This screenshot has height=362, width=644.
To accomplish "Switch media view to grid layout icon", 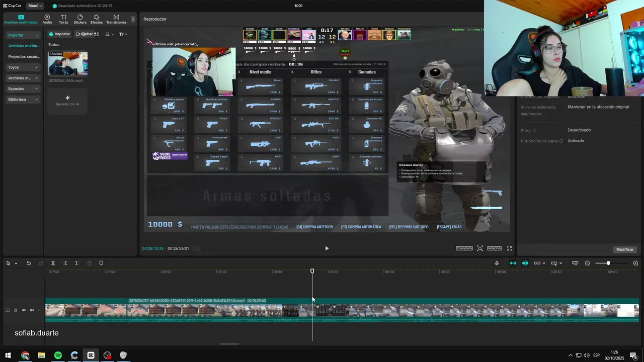I will (97, 34).
